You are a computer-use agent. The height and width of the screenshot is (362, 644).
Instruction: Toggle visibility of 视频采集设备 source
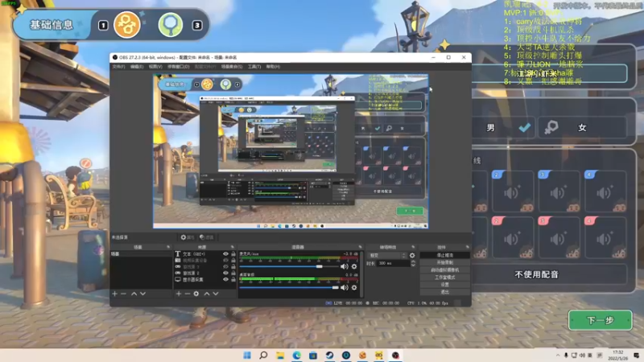(x=225, y=260)
